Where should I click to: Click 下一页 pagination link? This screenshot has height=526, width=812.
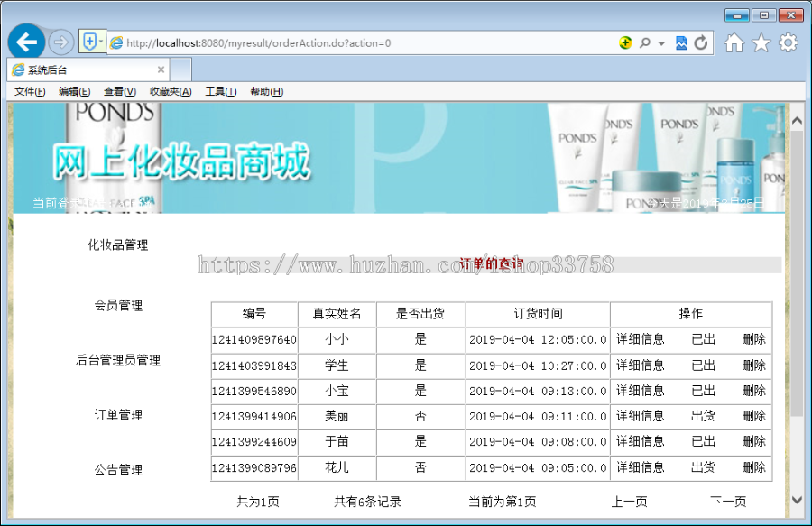tap(727, 500)
